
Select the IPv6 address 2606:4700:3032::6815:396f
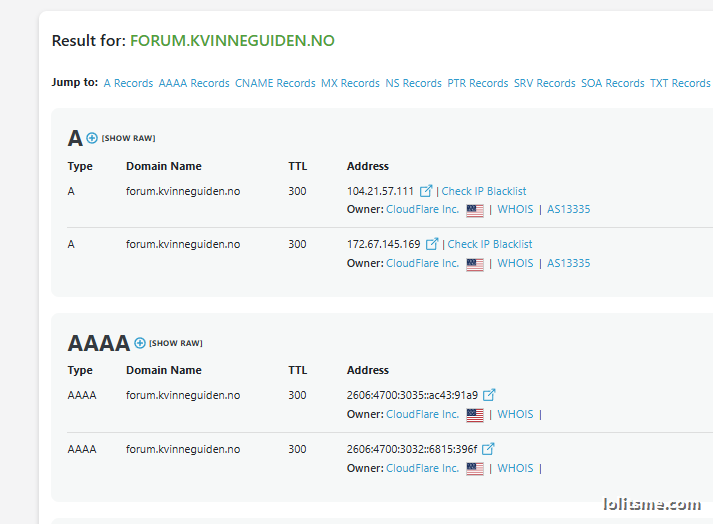[412, 449]
